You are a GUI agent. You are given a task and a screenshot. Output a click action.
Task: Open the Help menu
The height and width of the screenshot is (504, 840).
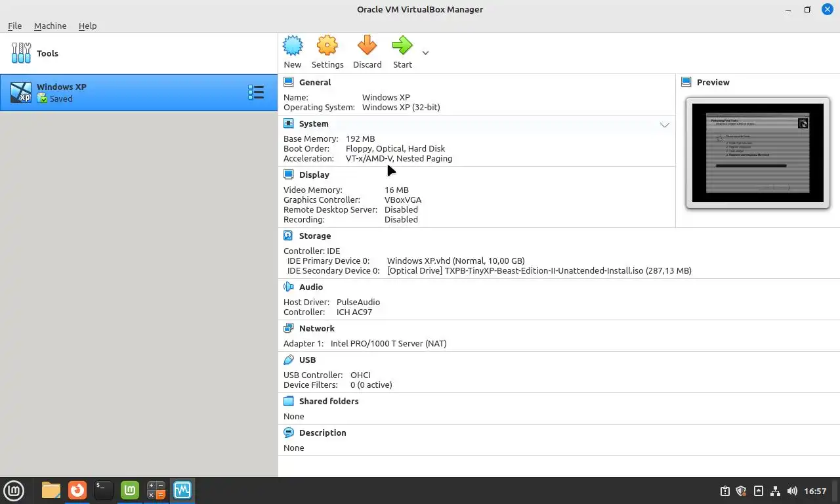(x=87, y=26)
